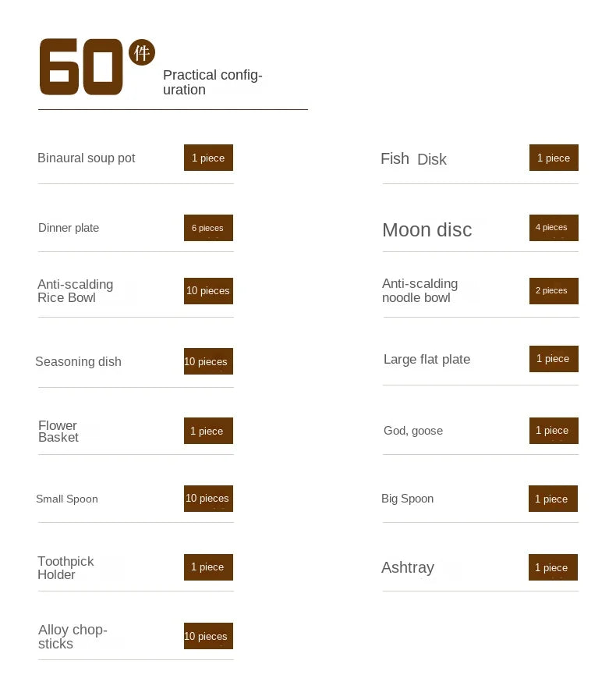Select the 6 pieces badge for Dinner plate
The image size is (616, 682).
[208, 228]
